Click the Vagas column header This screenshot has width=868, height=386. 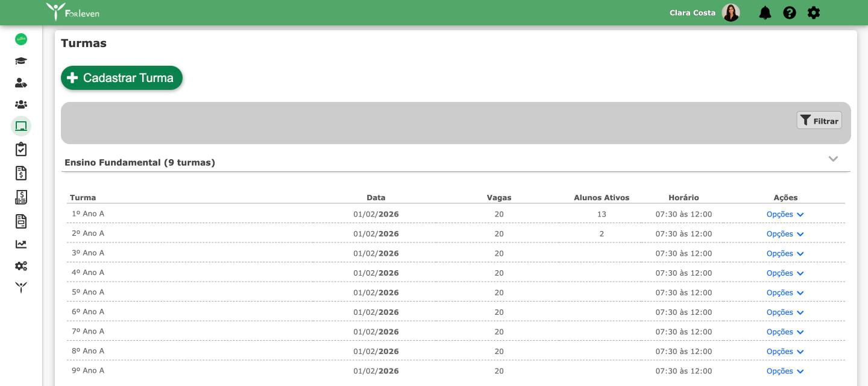pos(499,198)
